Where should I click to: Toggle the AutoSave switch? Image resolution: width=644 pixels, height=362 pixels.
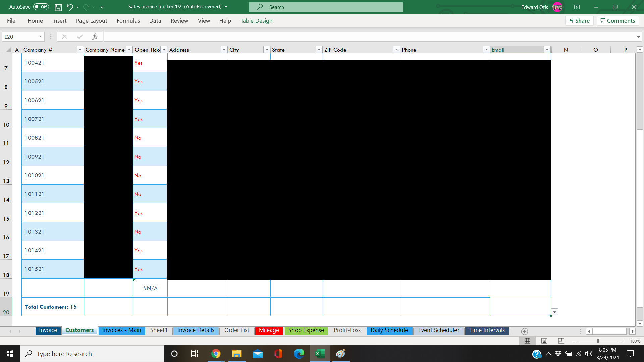click(41, 7)
